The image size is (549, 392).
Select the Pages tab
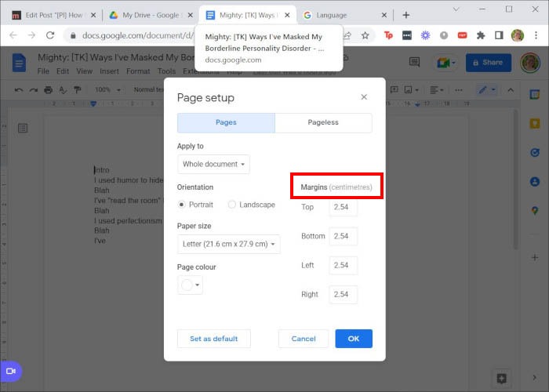pyautogui.click(x=226, y=122)
